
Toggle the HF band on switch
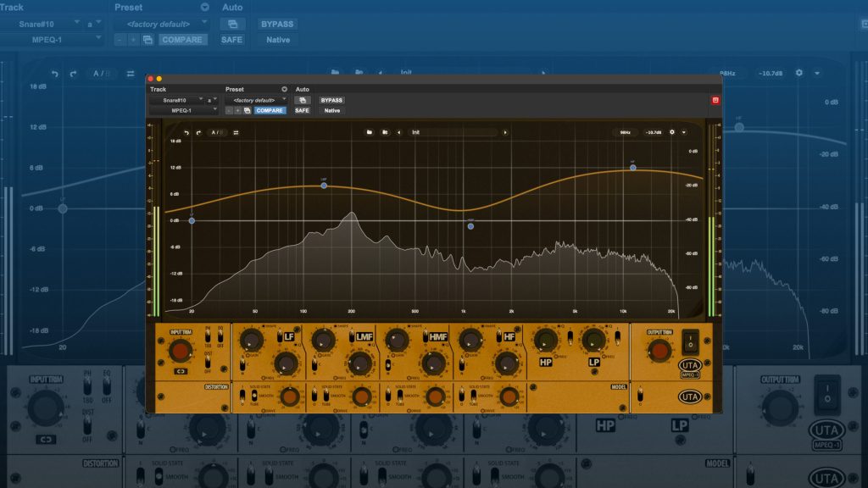pos(498,336)
